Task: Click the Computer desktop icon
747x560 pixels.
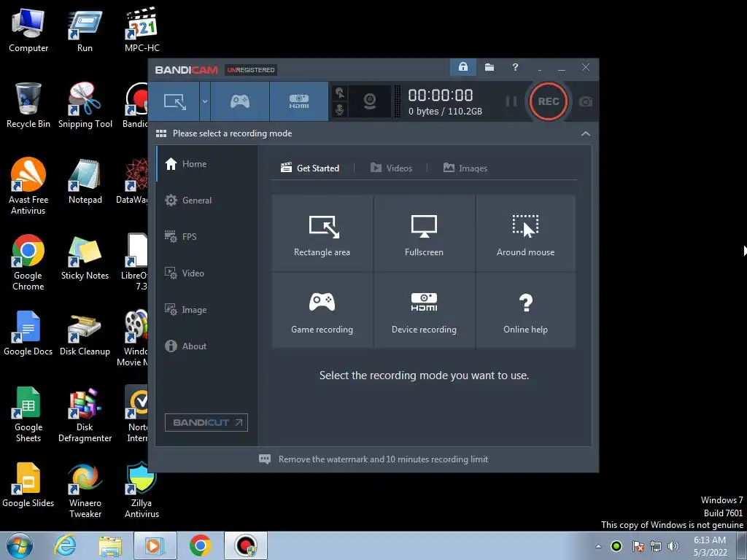Action: [28, 31]
